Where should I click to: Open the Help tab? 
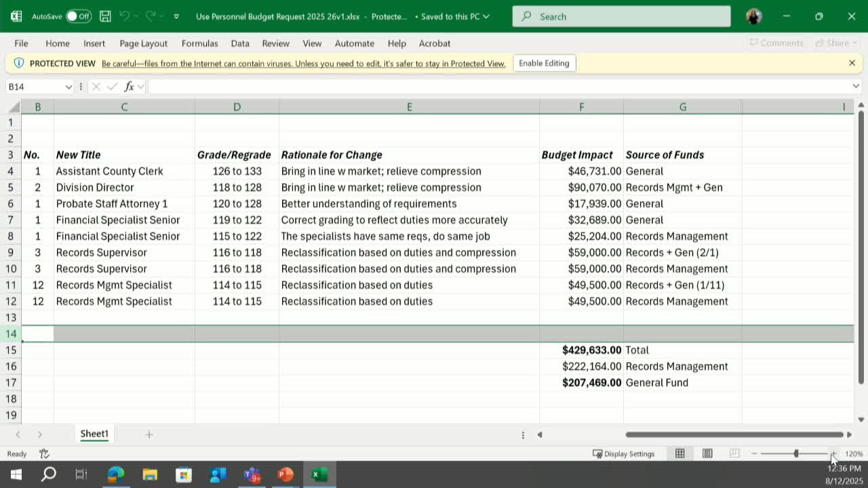click(397, 43)
